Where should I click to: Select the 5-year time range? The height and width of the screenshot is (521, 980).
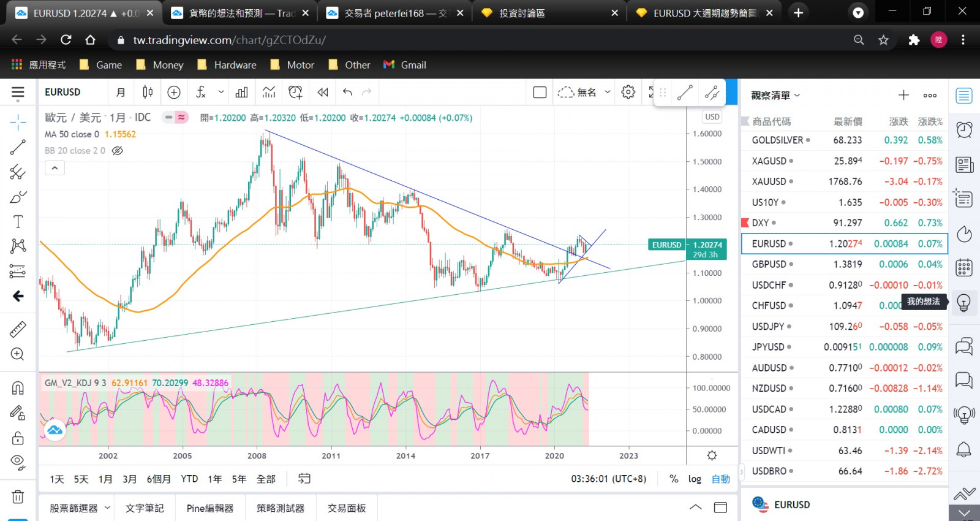click(x=239, y=479)
